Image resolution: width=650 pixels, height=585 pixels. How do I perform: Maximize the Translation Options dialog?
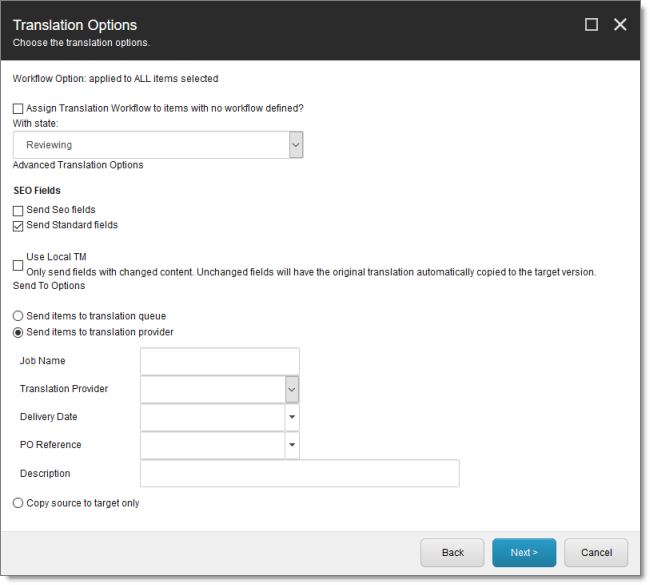591,24
